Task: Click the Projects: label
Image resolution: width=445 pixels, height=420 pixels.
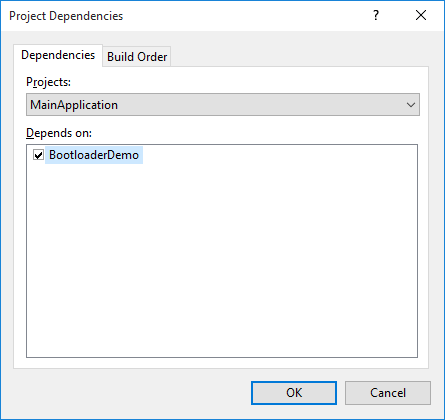Action: [x=49, y=82]
